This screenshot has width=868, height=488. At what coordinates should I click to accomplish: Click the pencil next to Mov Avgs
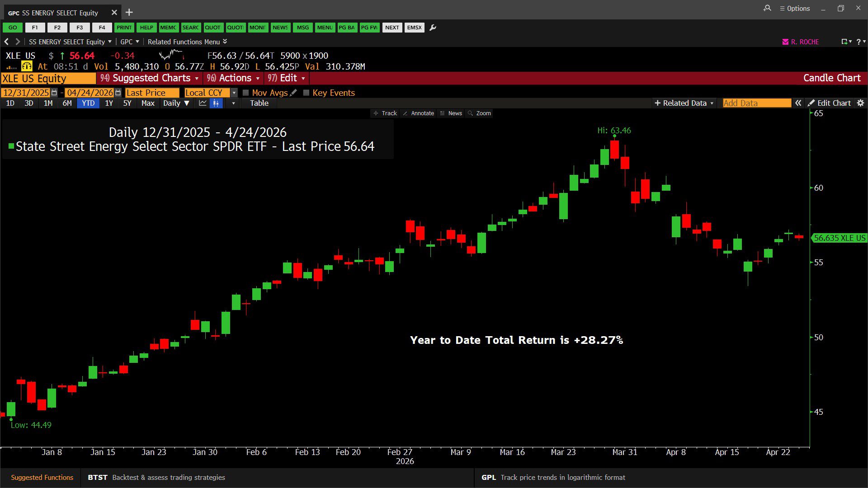[x=293, y=93]
